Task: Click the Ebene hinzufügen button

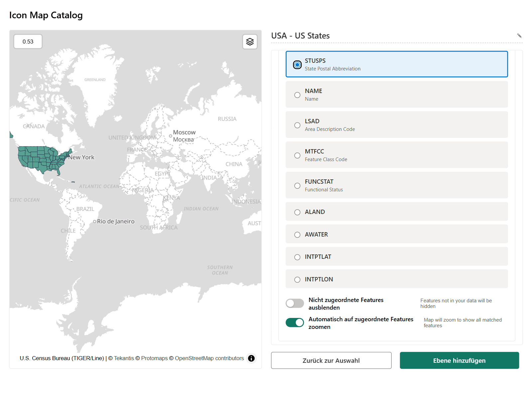Action: coord(459,360)
